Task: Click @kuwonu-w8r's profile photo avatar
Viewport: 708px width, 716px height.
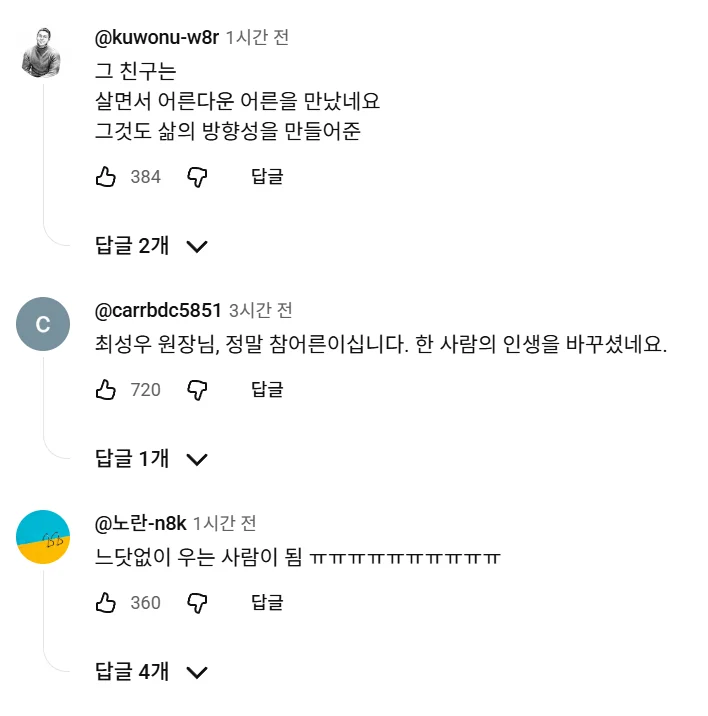Action: pos(44,51)
